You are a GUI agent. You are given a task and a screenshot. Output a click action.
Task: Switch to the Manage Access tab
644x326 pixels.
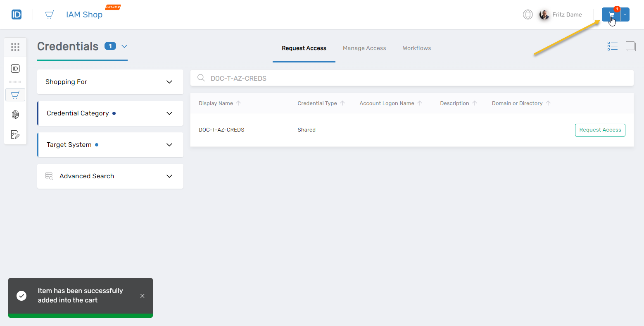(364, 48)
